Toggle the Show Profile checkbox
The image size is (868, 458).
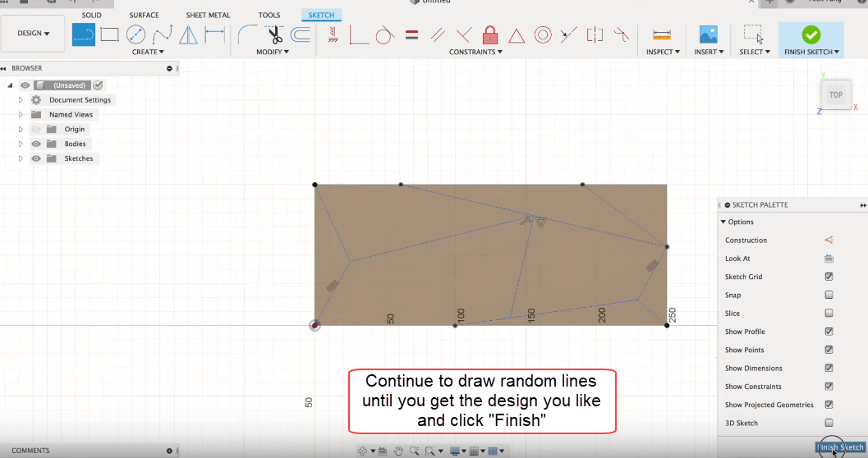pos(829,332)
